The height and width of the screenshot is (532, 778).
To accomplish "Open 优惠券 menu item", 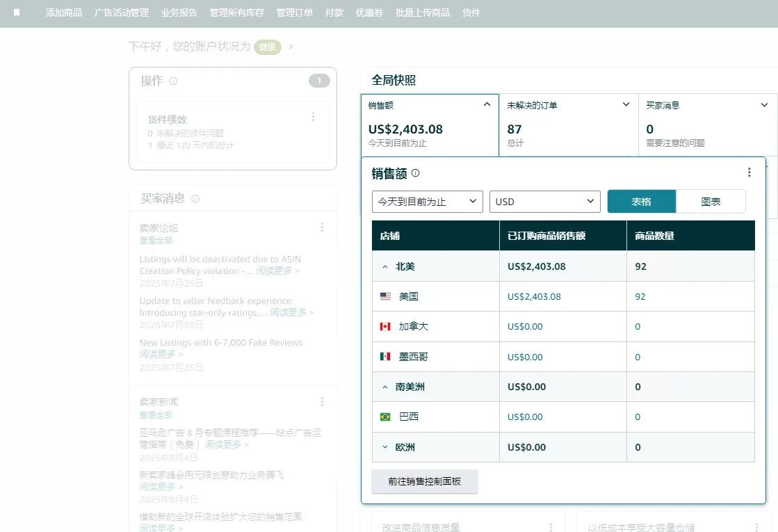I will [370, 13].
